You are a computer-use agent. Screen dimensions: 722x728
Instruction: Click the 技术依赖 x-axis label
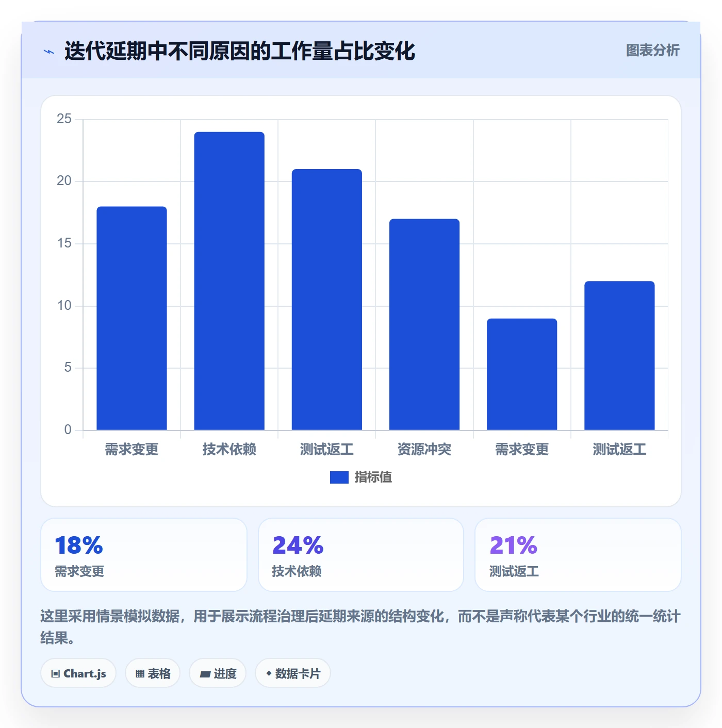point(229,450)
